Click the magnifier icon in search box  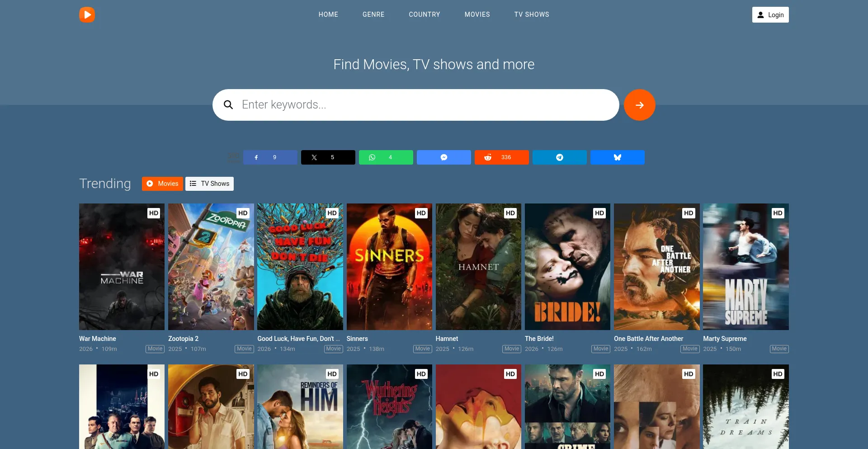click(228, 105)
